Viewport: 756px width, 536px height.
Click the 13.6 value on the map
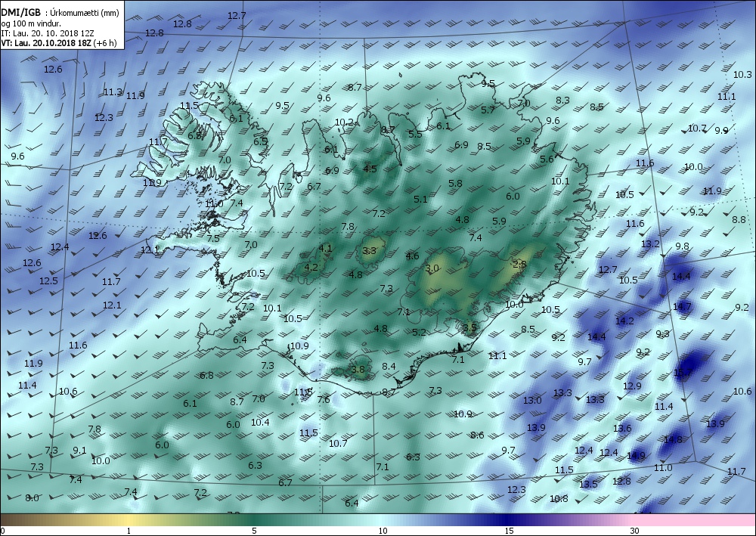pos(622,428)
